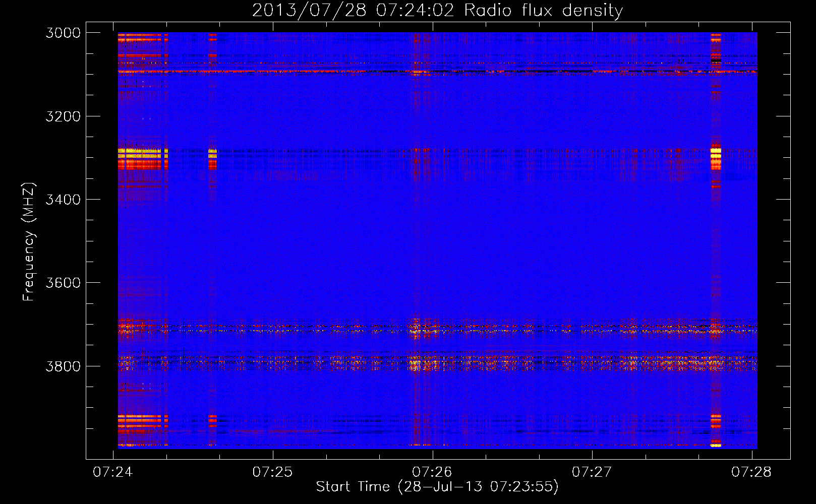
Task: Click the 07:27 time tick label
Action: tap(592, 472)
